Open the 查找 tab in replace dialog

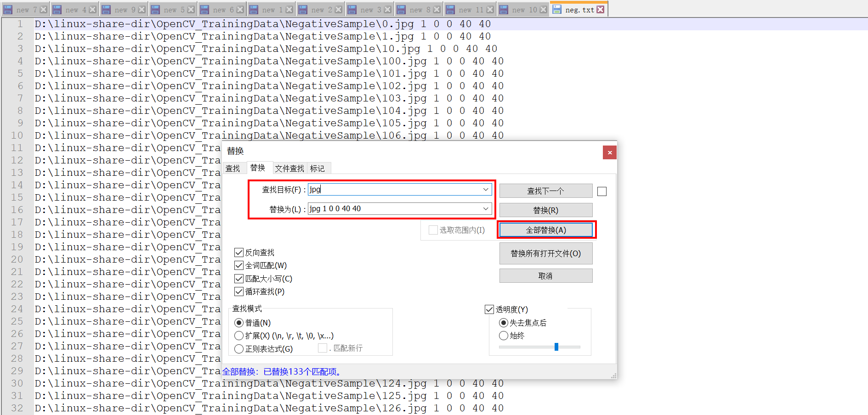[x=233, y=168]
